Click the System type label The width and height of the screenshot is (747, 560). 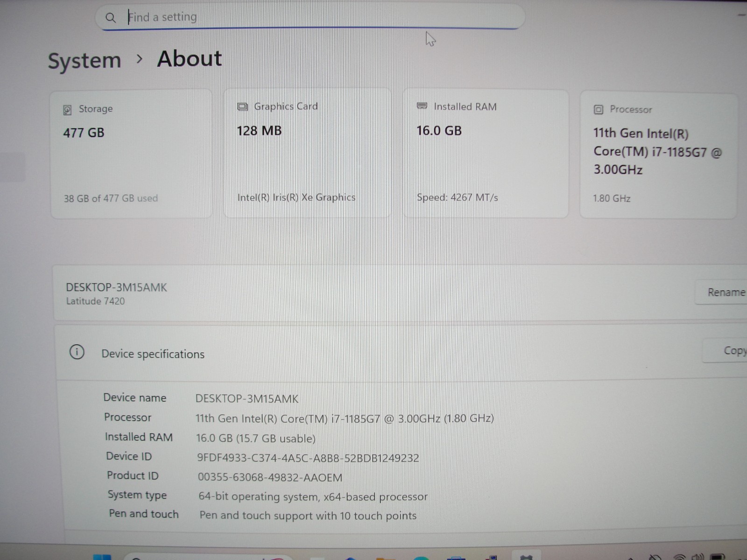[x=137, y=495]
